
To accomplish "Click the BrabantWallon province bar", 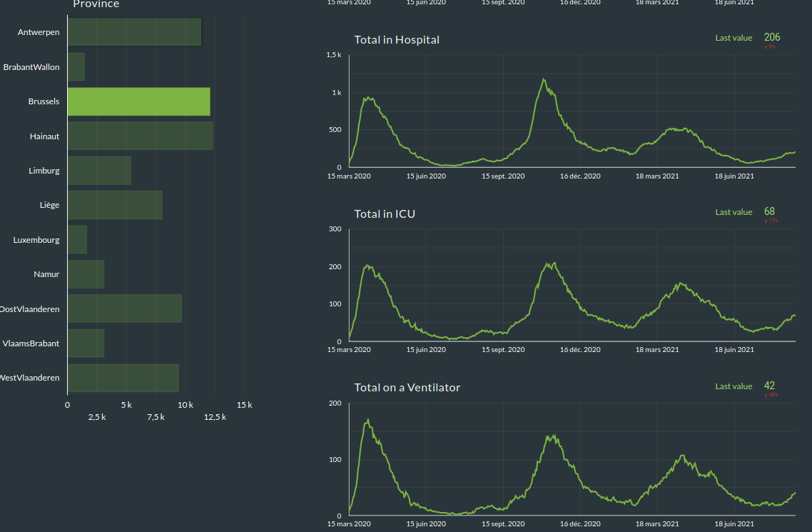I will coord(76,67).
